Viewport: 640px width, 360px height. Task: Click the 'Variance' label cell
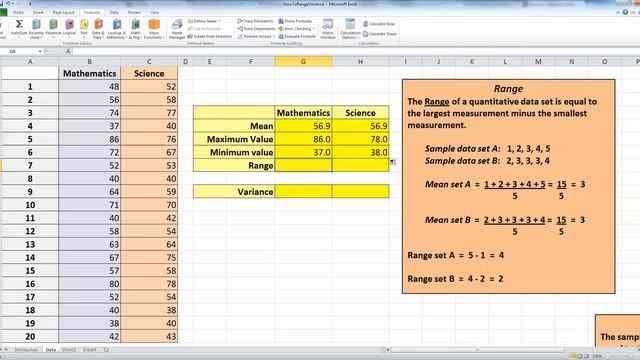[234, 191]
